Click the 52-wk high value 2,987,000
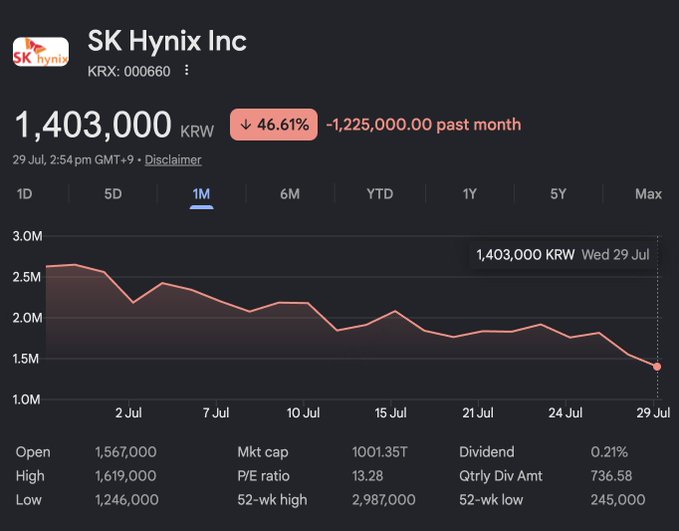This screenshot has width=679, height=531. (x=384, y=500)
